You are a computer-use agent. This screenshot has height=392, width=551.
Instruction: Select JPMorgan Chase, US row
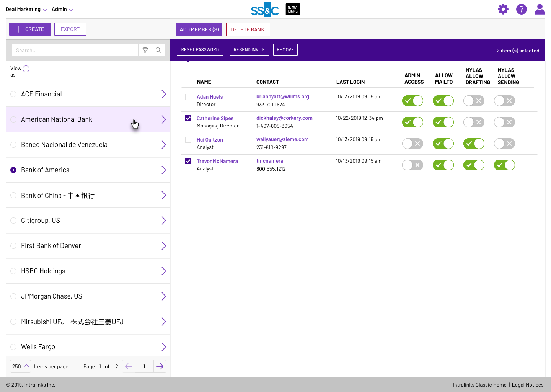(88, 296)
